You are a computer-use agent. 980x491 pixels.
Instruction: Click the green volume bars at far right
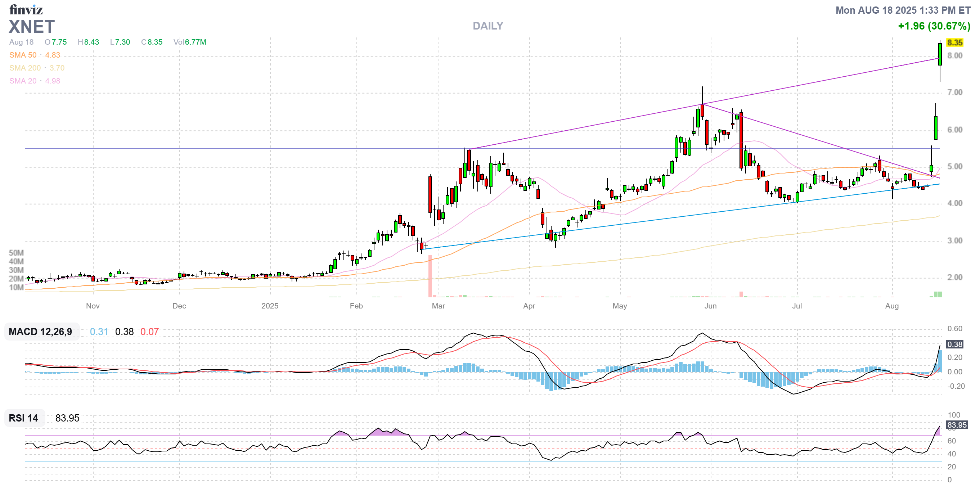tap(938, 294)
